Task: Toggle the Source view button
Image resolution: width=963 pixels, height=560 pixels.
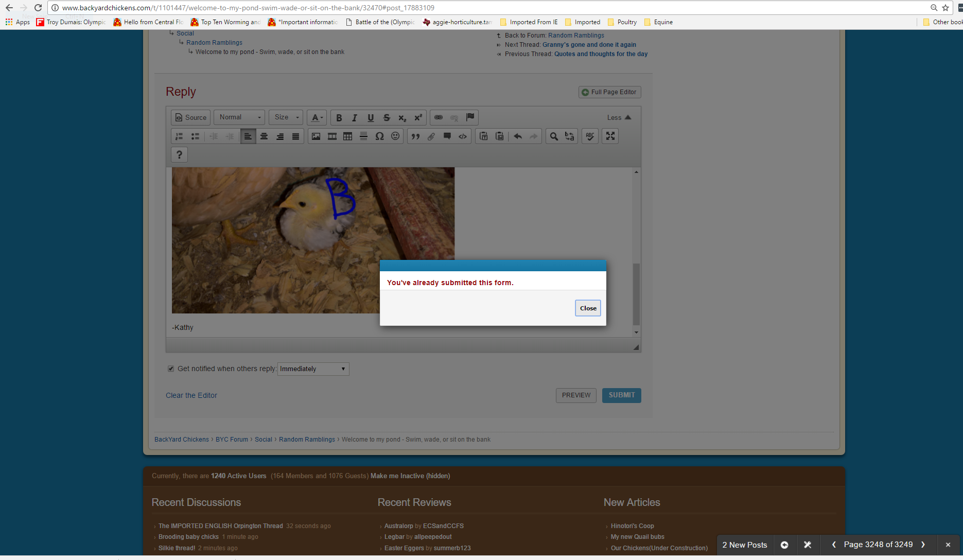Action: click(190, 118)
